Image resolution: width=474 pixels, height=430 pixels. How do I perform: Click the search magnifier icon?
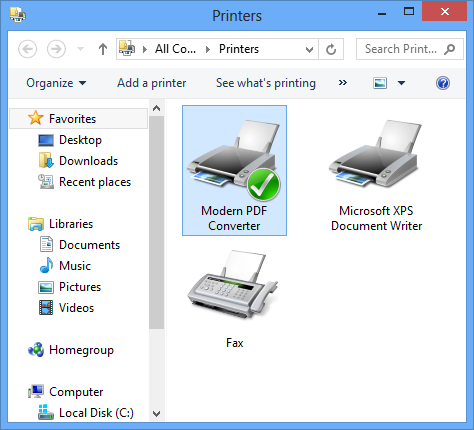(450, 49)
